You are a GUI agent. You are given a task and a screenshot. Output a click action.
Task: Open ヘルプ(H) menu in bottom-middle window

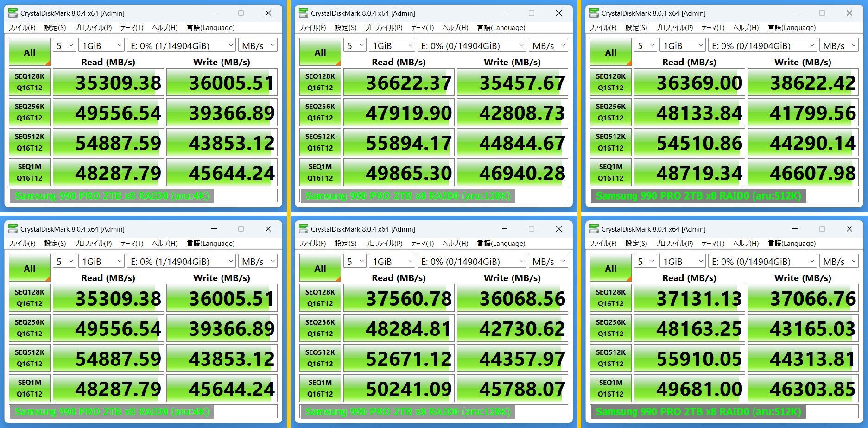click(456, 244)
